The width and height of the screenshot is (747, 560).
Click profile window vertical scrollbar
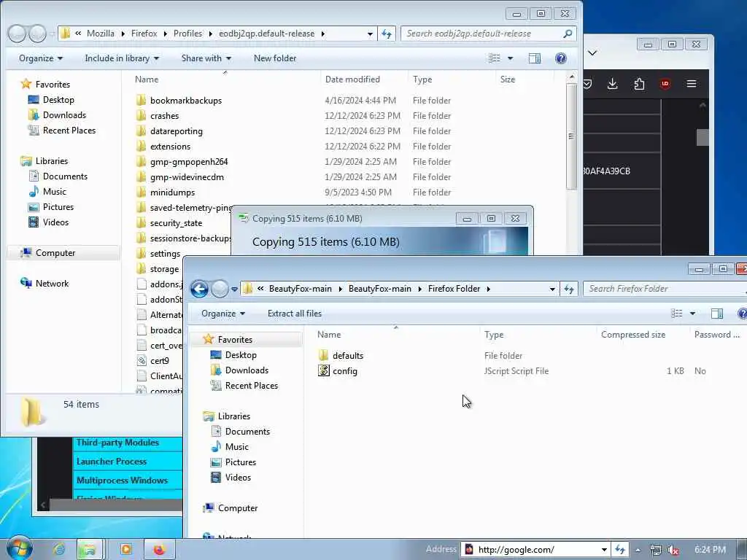point(572,136)
